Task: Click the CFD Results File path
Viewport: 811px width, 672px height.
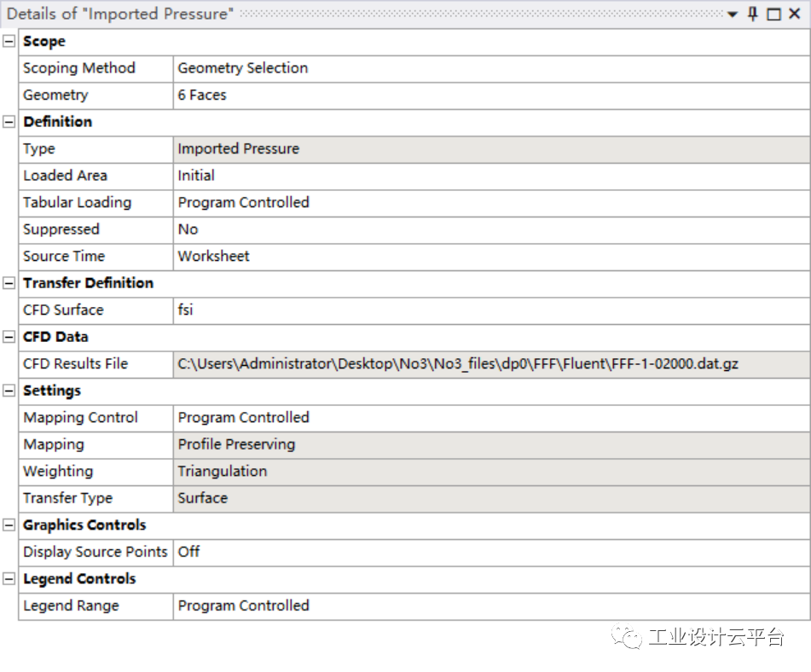Action: (491, 364)
